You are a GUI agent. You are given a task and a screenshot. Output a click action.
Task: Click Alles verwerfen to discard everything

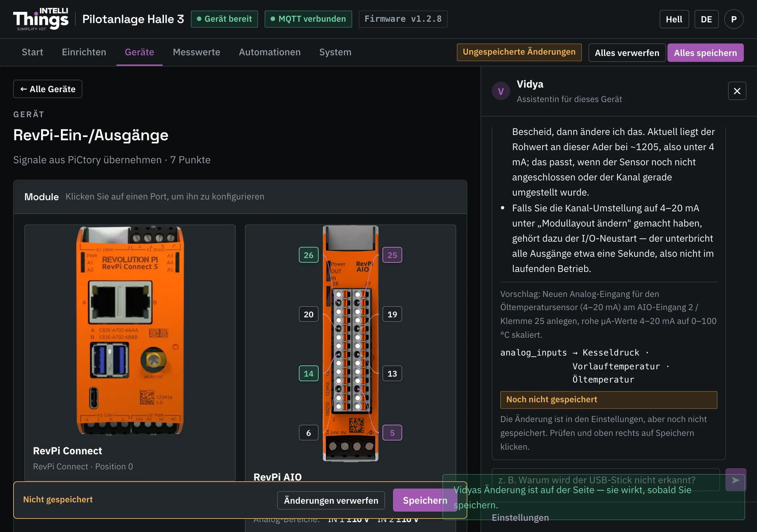(x=627, y=53)
